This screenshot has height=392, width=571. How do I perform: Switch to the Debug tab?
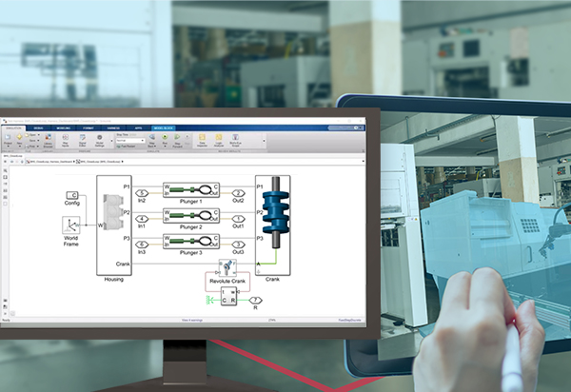[x=40, y=127]
